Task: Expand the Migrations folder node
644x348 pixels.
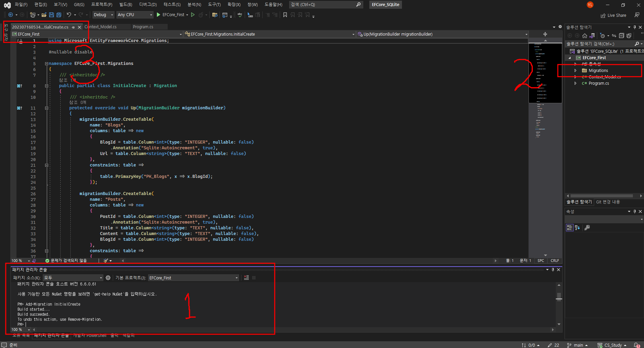Action: tap(575, 71)
